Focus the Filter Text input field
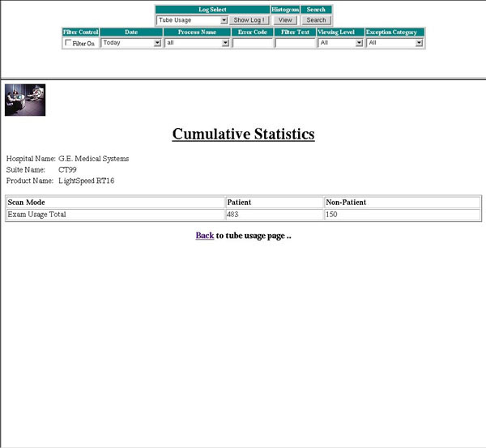Viewport: 486px width, 448px height. pos(295,43)
